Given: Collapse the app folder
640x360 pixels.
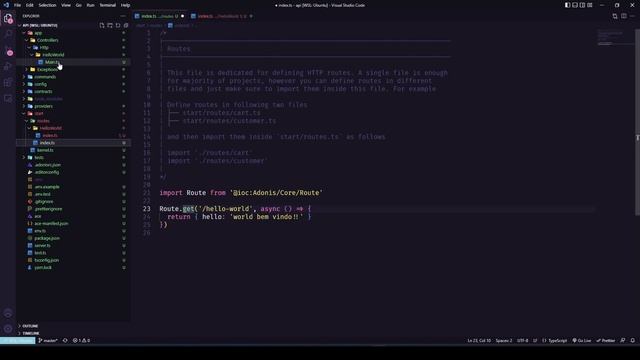Looking at the screenshot, I should point(38,33).
